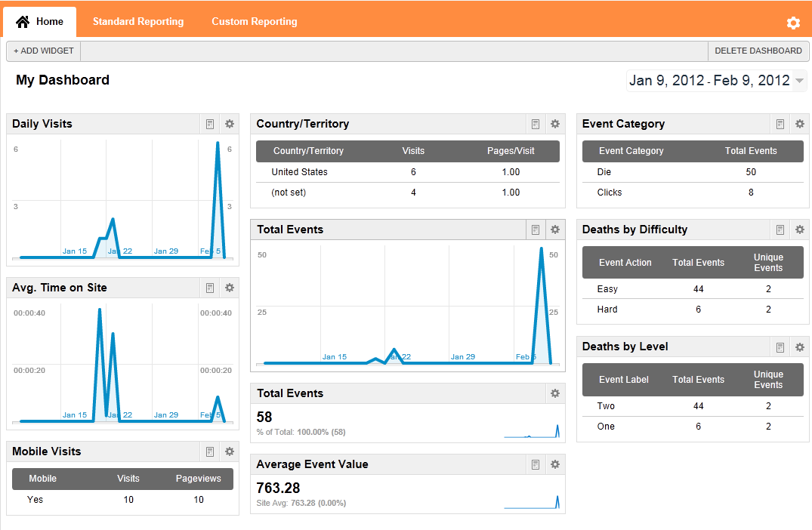Click the Event Category widget title
This screenshot has height=530, width=812.
[x=623, y=125]
